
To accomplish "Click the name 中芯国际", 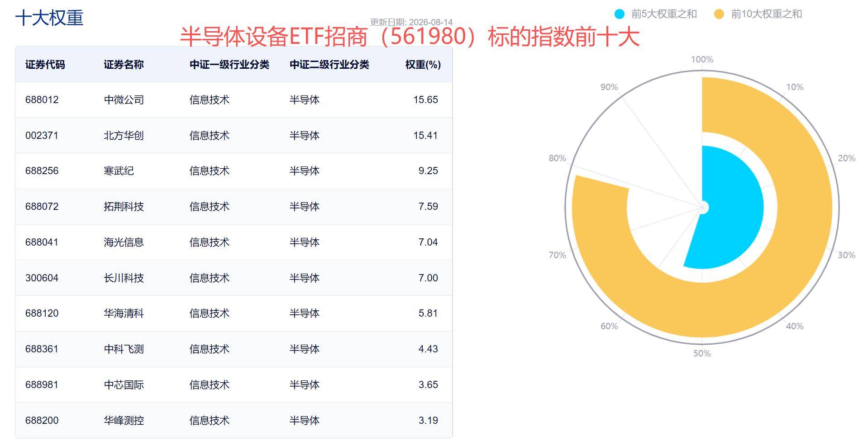I will pyautogui.click(x=124, y=385).
